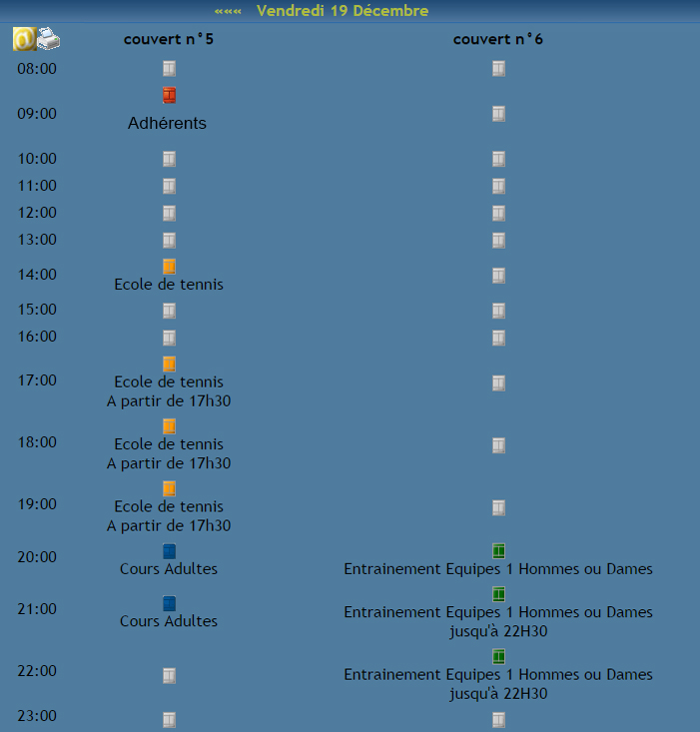Click the Adhérents label at 09:00
The height and width of the screenshot is (732, 700).
pos(167,123)
